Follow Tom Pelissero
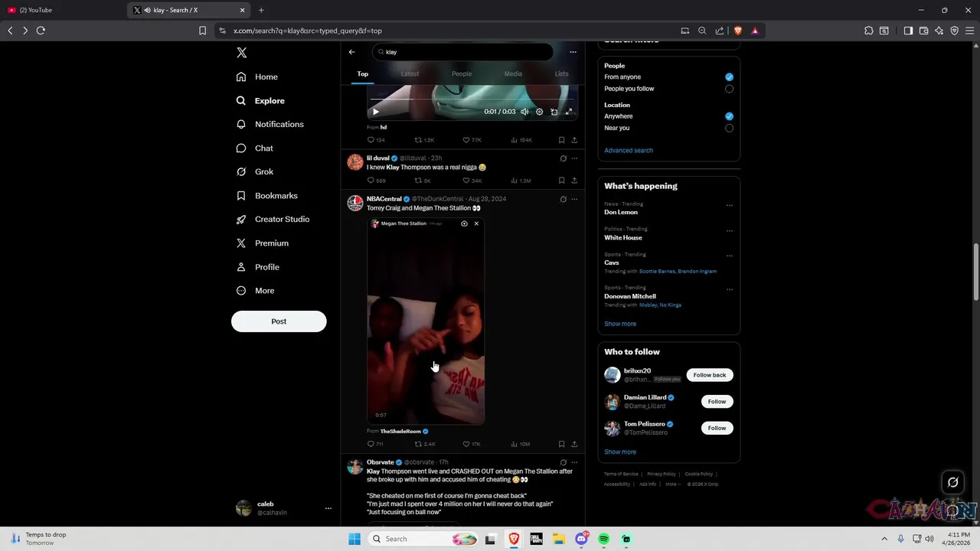Screen dimensions: 980x551 717,428
